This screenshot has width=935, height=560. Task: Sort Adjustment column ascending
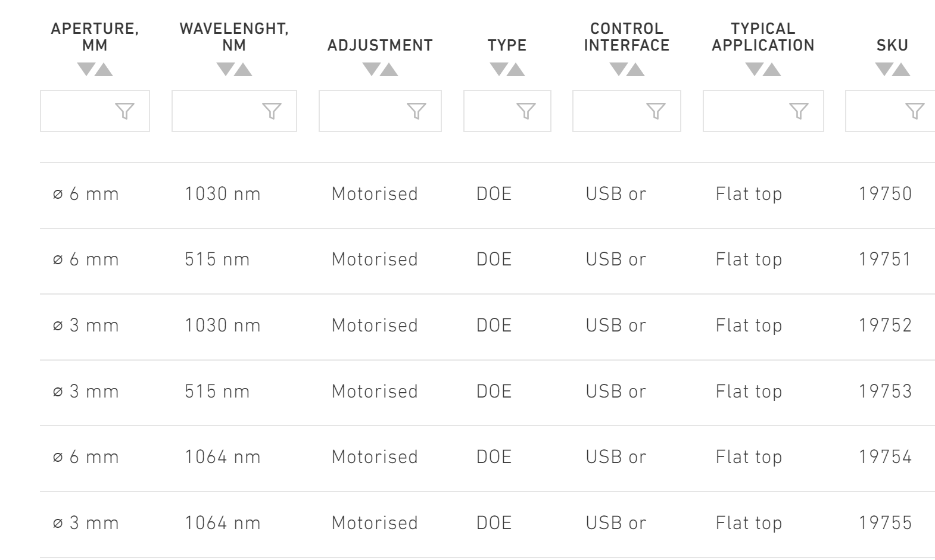pyautogui.click(x=389, y=70)
